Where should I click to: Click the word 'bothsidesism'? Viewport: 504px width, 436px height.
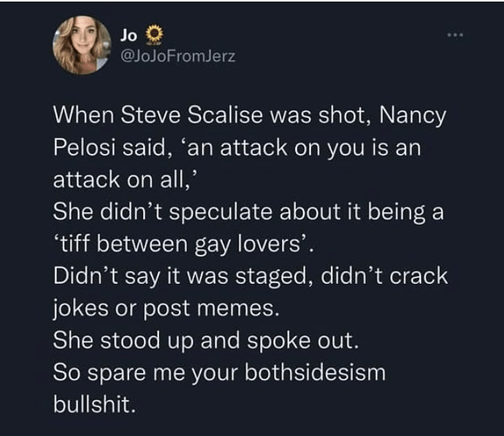click(315, 372)
